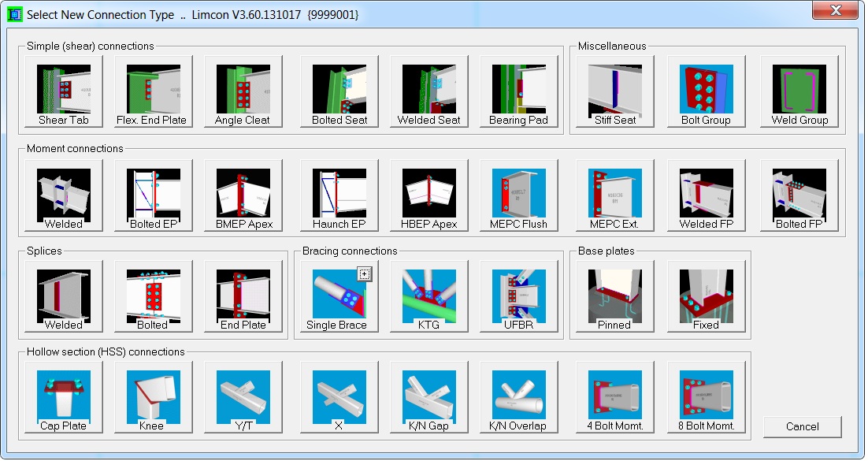868x461 pixels.
Task: Choose the Pinned base plate
Action: pyautogui.click(x=615, y=296)
